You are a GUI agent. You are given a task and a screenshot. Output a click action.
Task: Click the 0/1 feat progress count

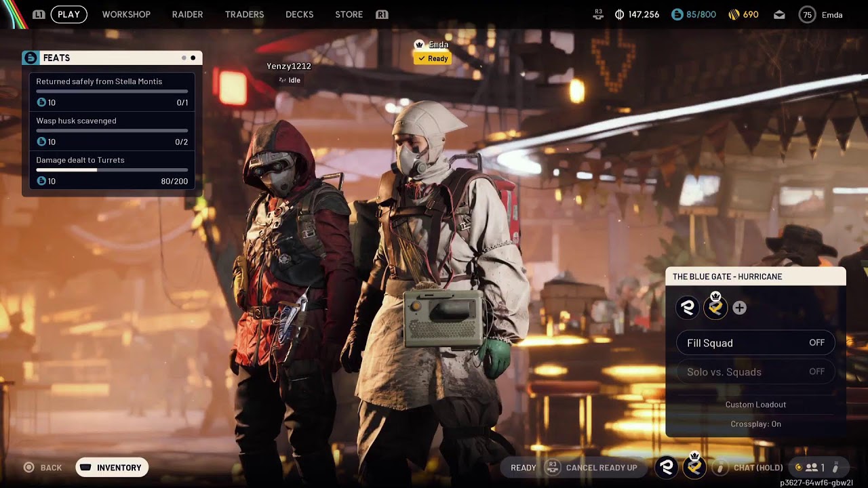coord(182,102)
